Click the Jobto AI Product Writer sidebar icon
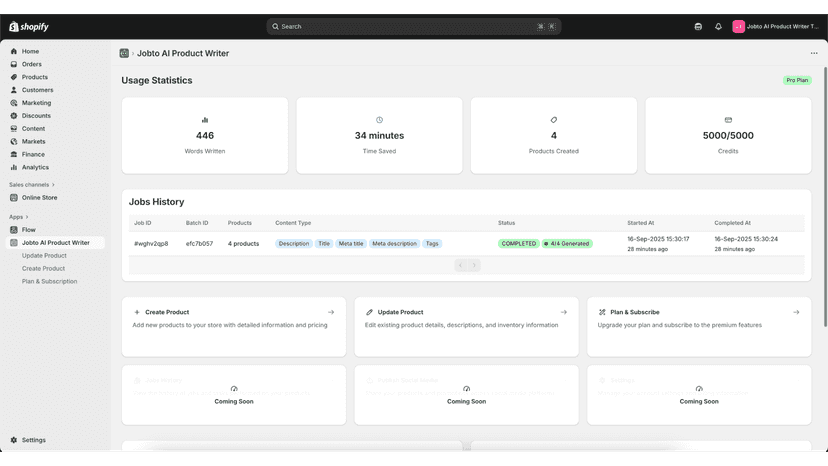828x466 pixels. tap(14, 243)
